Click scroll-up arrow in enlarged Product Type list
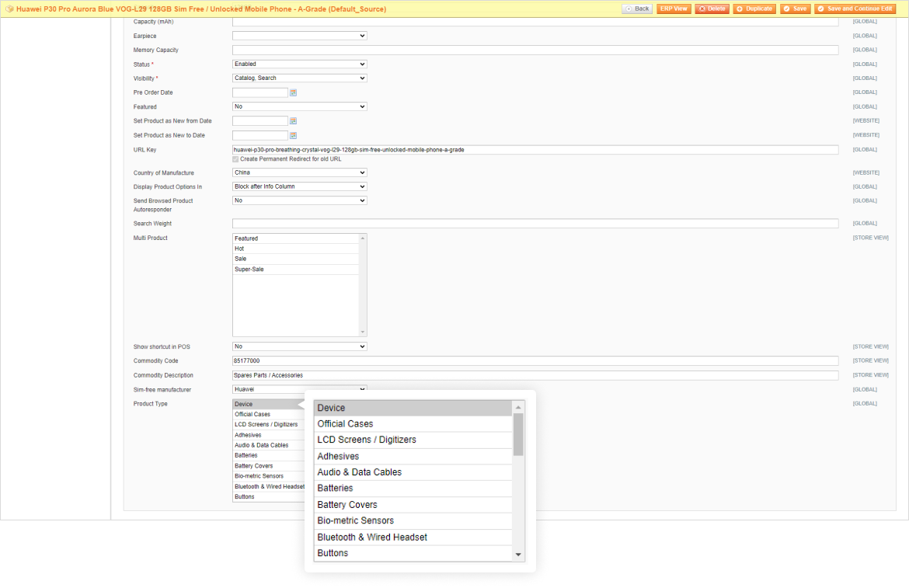Screen dimensions: 909x588 click(x=518, y=407)
